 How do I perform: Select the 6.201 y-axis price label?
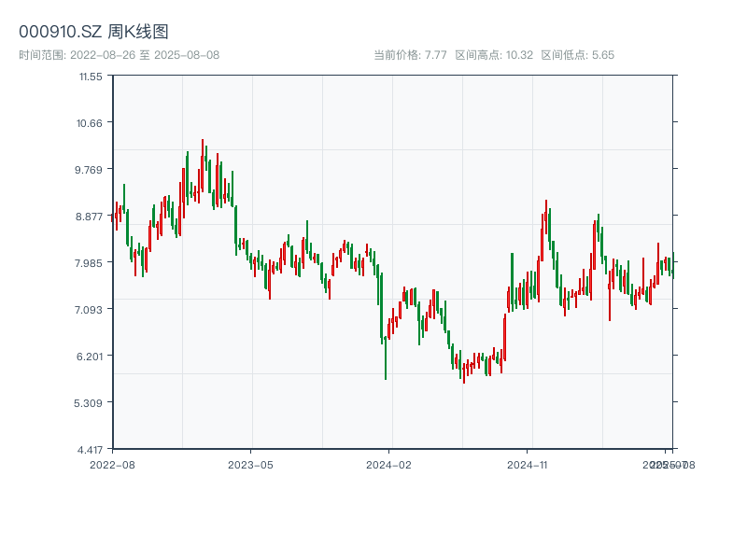90,357
